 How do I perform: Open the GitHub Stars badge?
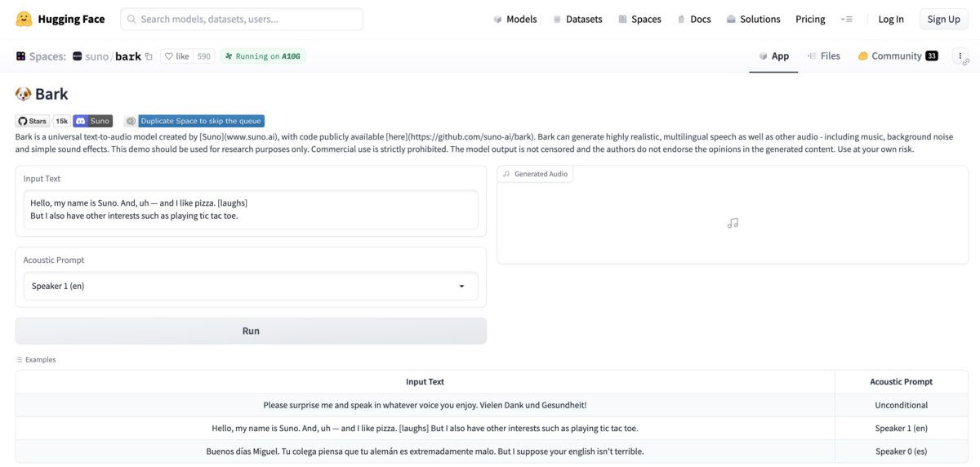pos(33,121)
